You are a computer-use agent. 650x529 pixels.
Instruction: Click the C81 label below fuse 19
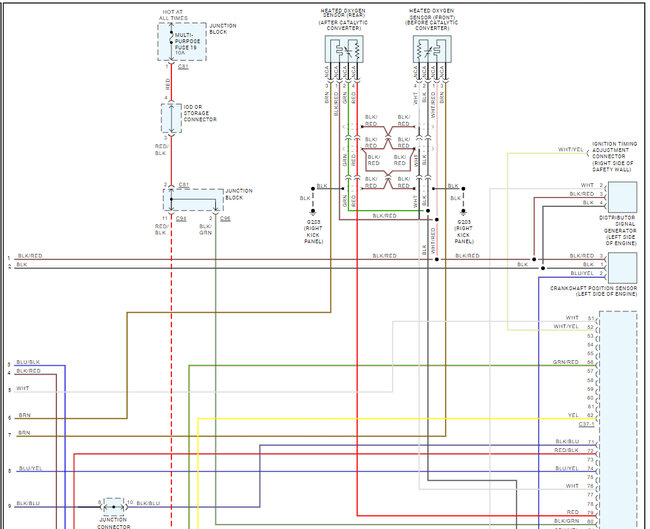click(x=183, y=67)
